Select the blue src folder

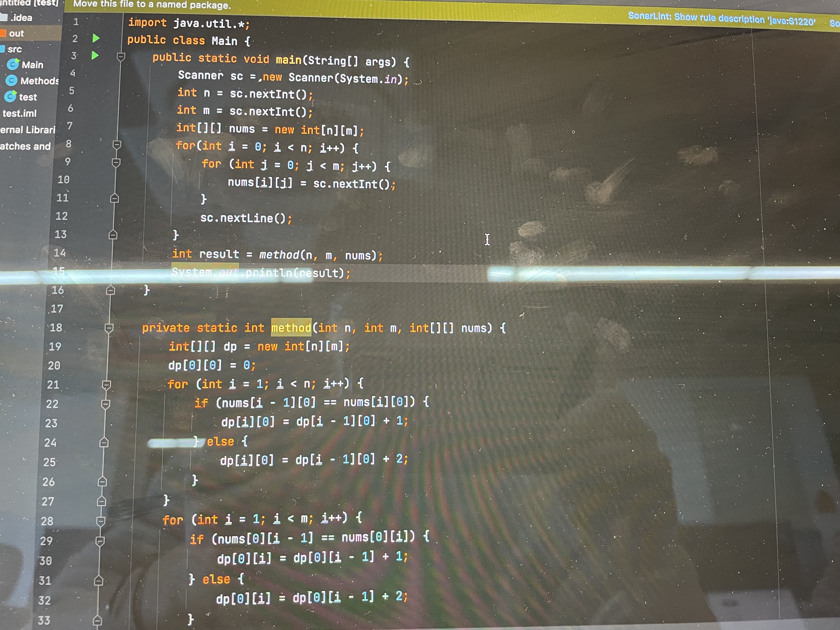tap(2, 49)
